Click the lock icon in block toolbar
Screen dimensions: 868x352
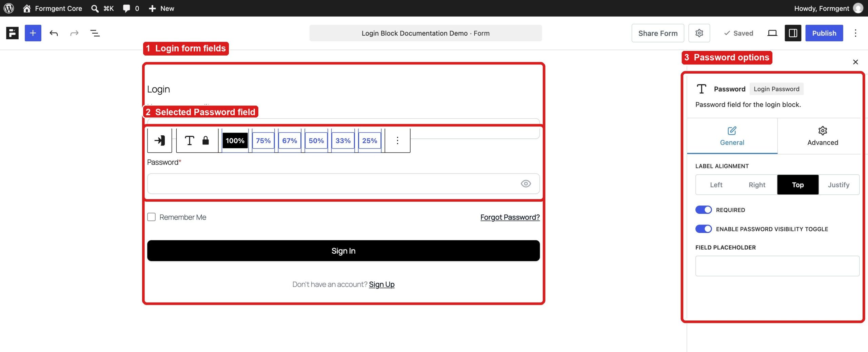[x=205, y=140]
